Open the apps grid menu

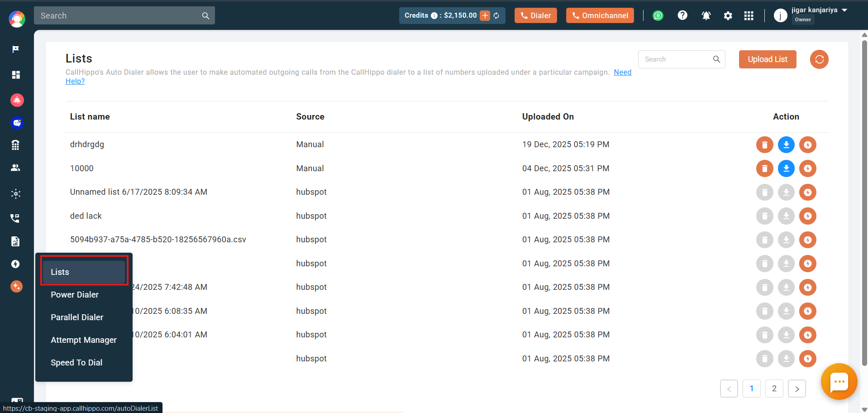749,16
